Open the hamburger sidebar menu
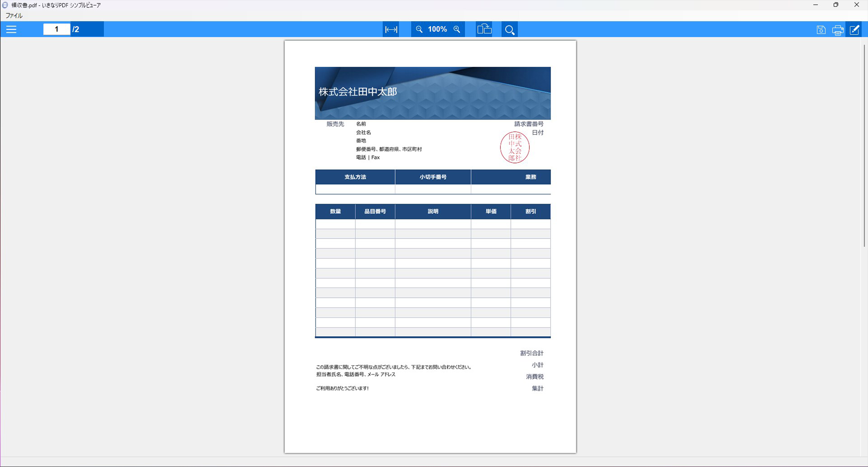Viewport: 868px width, 467px height. coord(11,29)
